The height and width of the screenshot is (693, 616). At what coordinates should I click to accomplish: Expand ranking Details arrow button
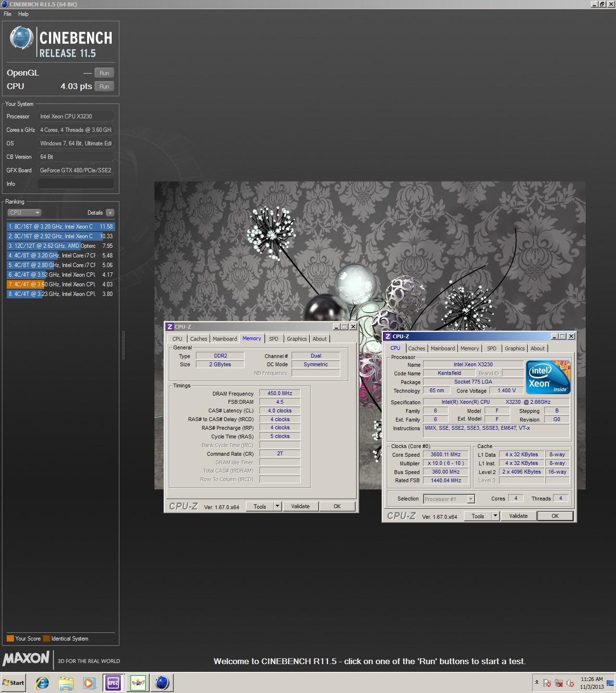[110, 213]
